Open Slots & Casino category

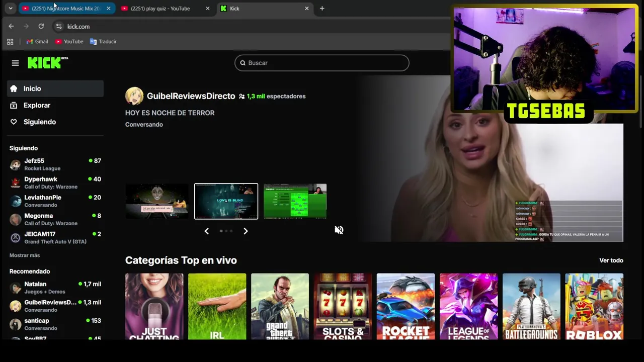[x=343, y=307]
